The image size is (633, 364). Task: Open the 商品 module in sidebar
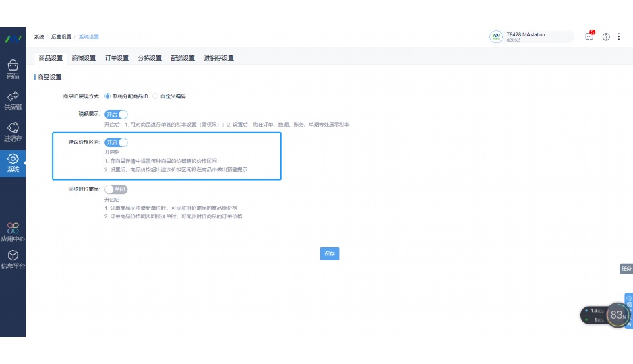(x=13, y=69)
